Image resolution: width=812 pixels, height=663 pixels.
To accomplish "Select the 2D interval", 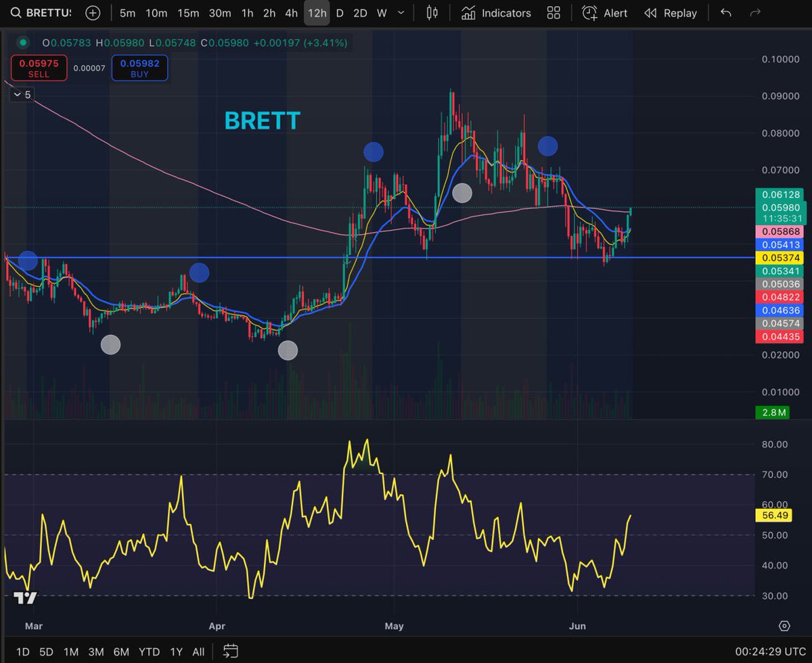I will pos(360,13).
